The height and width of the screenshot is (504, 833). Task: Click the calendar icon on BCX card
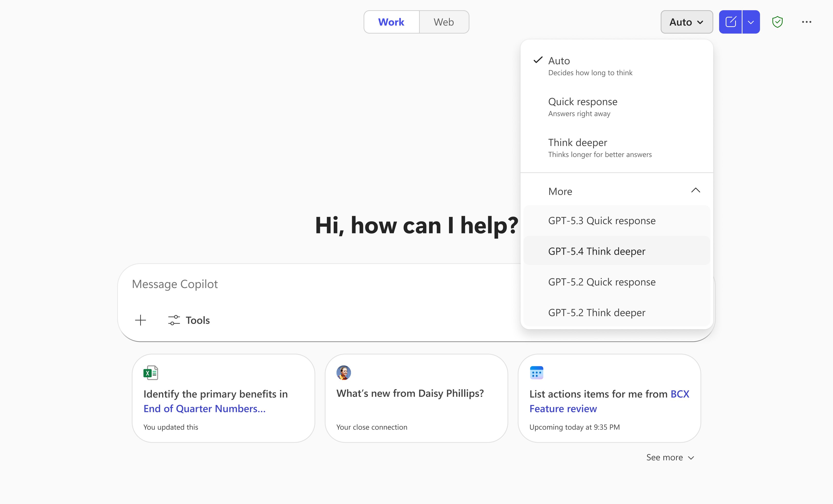coord(537,373)
